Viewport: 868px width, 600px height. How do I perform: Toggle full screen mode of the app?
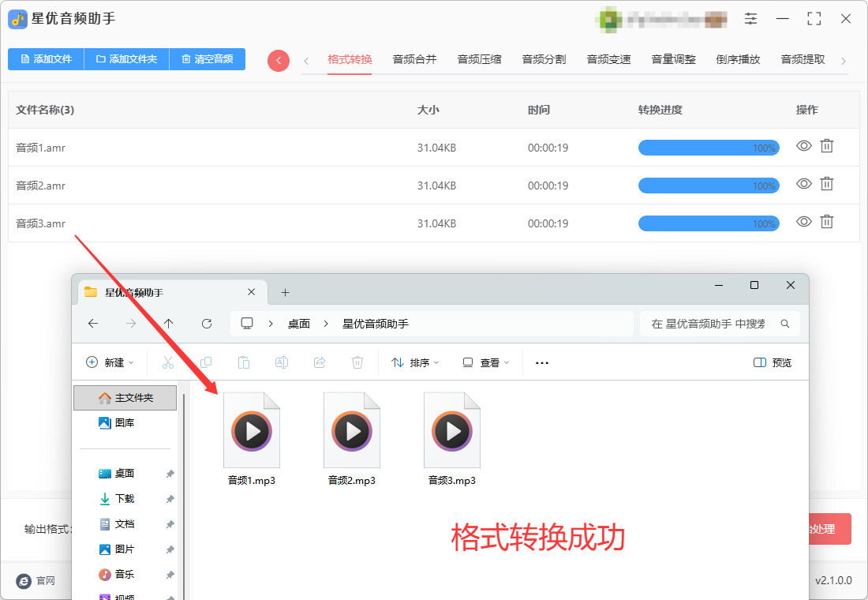pos(814,19)
